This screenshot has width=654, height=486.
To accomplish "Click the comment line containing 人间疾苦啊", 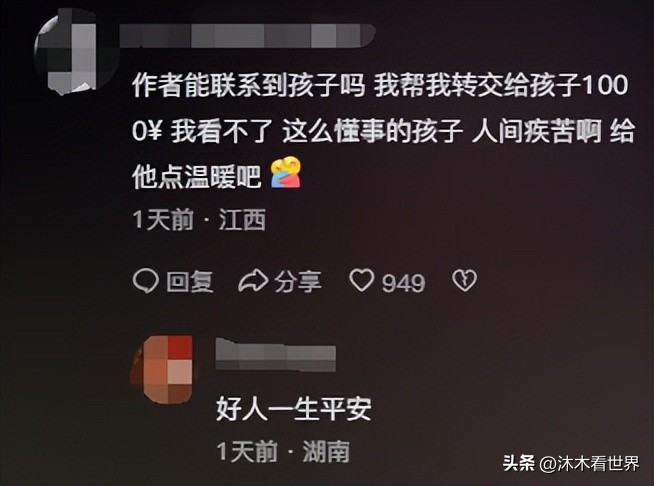I will point(382,131).
